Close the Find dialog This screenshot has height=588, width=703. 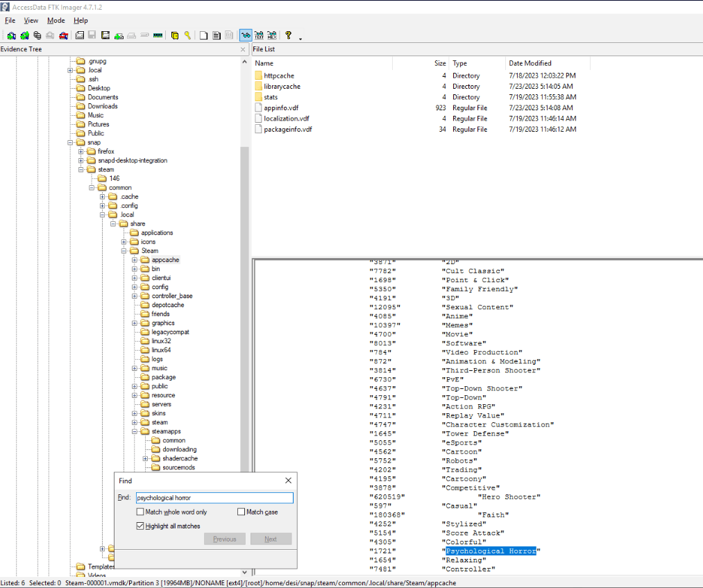point(288,481)
